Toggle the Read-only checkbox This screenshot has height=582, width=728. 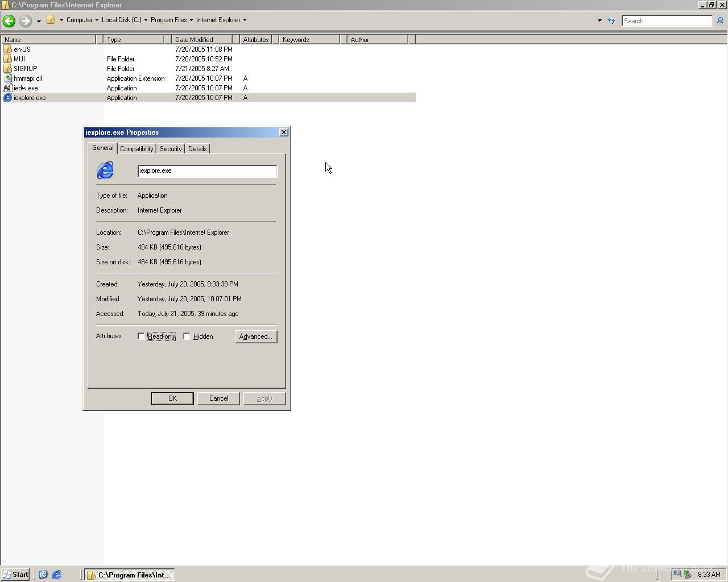pos(141,336)
